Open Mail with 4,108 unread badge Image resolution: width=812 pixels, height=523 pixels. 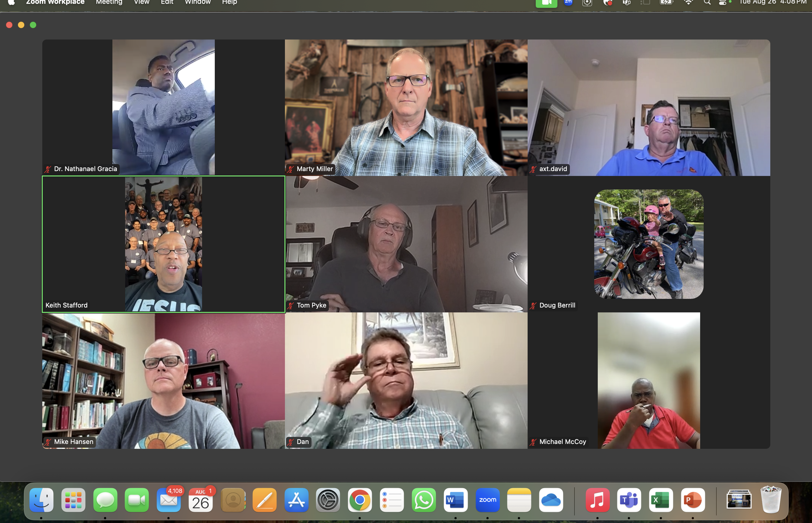pos(168,500)
